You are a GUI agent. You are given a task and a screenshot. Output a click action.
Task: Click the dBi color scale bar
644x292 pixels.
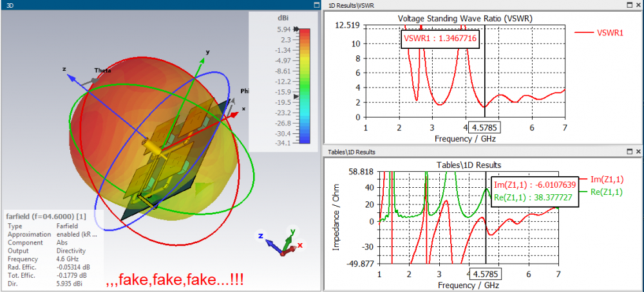[305, 86]
